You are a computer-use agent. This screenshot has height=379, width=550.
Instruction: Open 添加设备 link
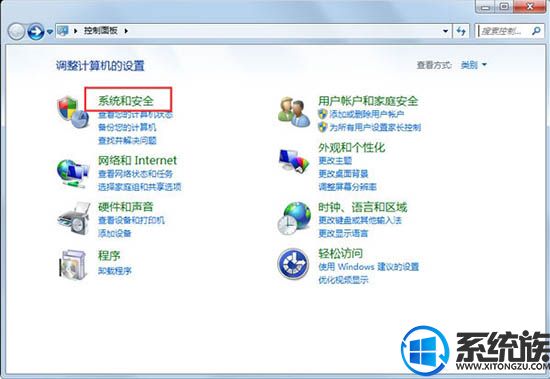[114, 233]
